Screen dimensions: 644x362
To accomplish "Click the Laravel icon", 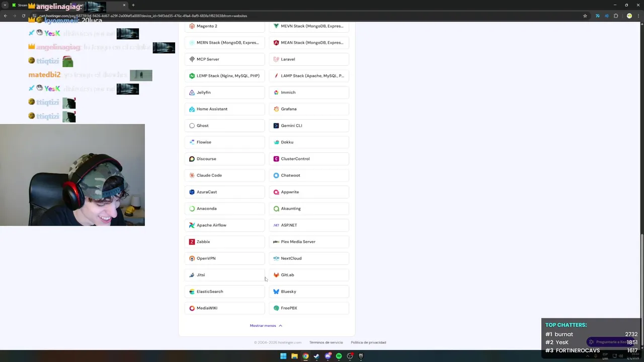I will tap(276, 59).
